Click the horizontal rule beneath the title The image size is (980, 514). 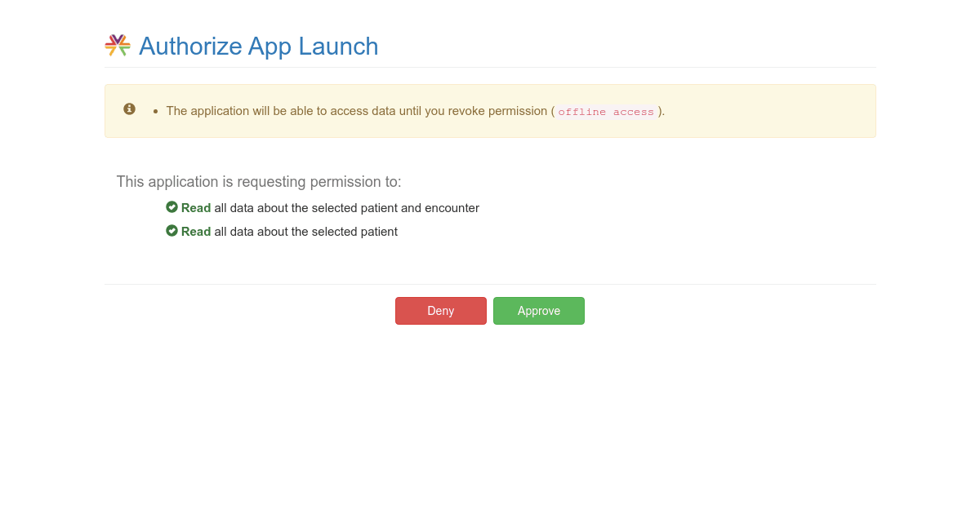pos(490,67)
